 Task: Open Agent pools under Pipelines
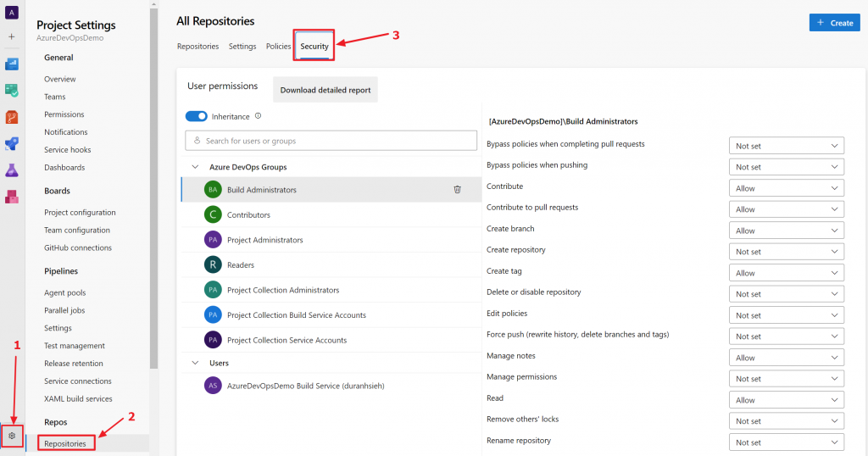coord(64,292)
